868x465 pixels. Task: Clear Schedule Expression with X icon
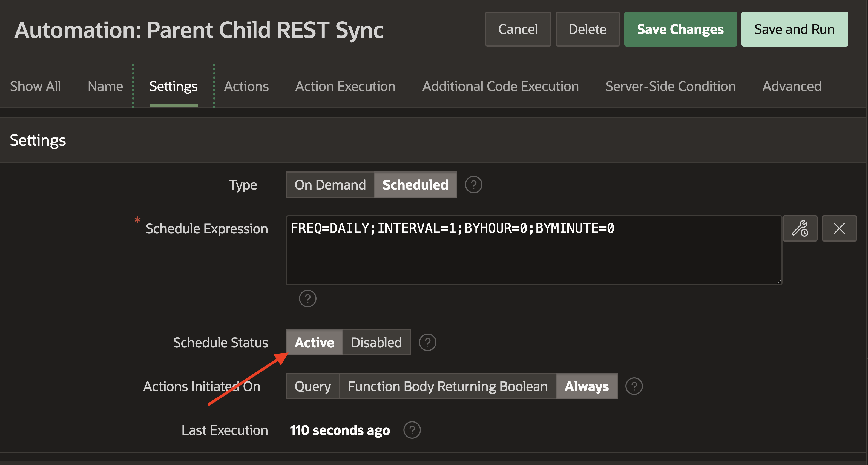pos(839,228)
